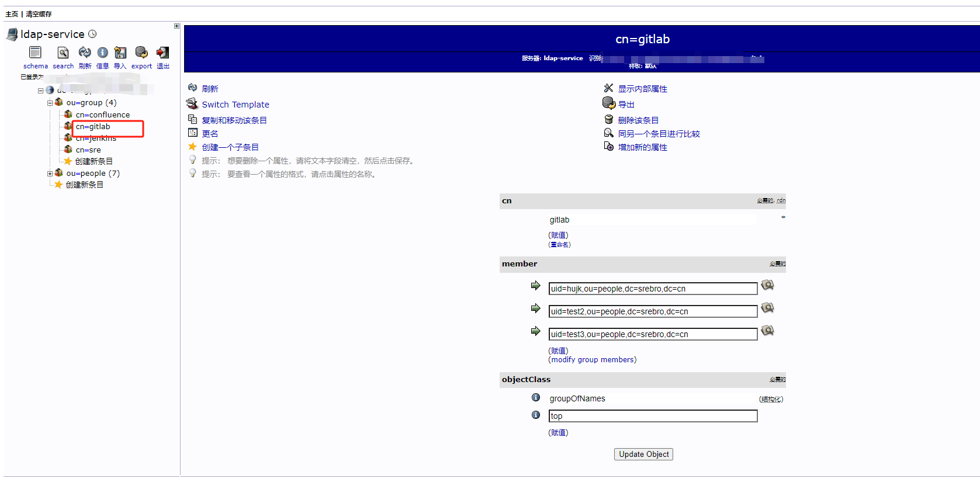The width and height of the screenshot is (980, 482).
Task: Select cn=sre entry in the tree
Action: coord(88,150)
